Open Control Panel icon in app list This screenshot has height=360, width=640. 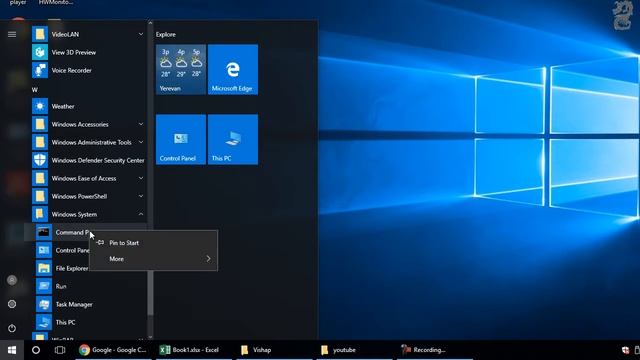tap(44, 250)
